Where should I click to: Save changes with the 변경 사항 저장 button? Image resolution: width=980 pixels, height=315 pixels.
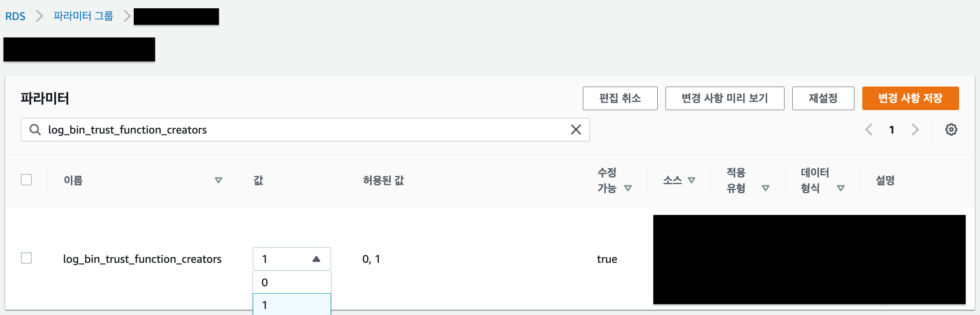[910, 98]
